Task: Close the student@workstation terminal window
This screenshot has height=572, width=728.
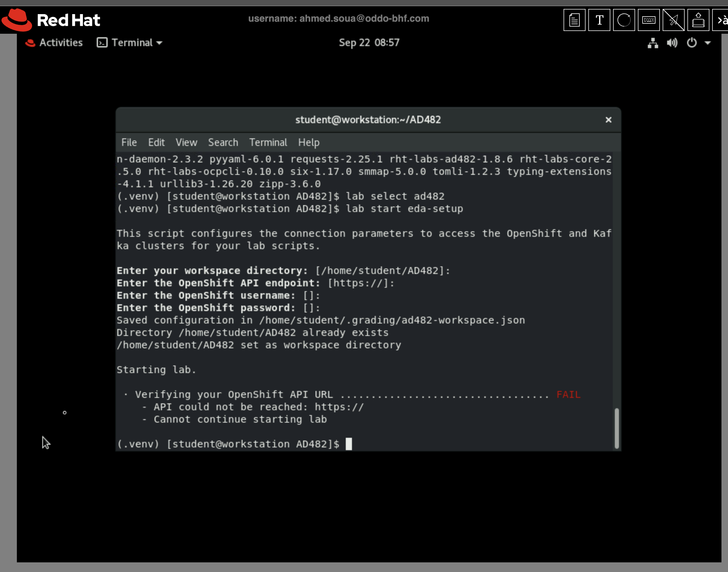Action: click(x=608, y=120)
